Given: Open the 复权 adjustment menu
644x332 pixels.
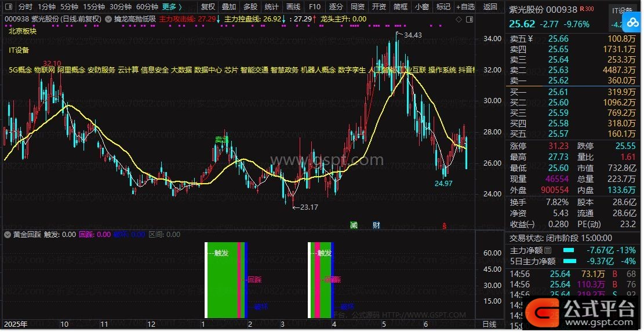Looking at the screenshot, I should pyautogui.click(x=208, y=6).
